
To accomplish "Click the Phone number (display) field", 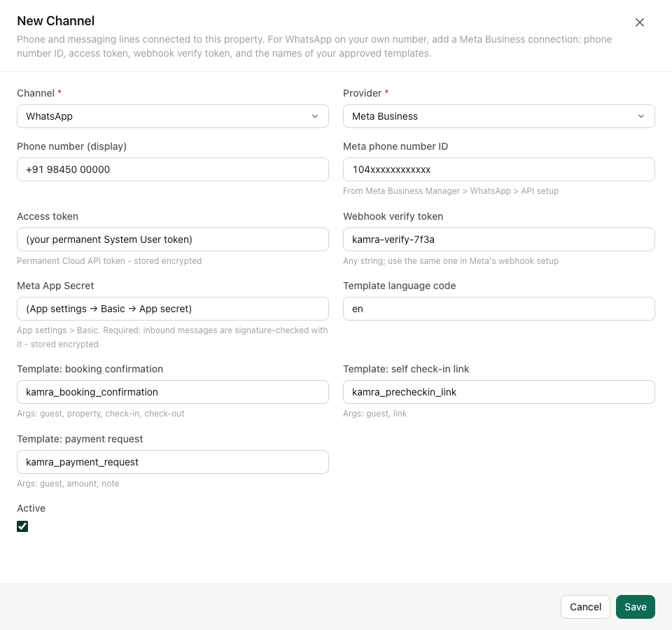I will click(173, 169).
